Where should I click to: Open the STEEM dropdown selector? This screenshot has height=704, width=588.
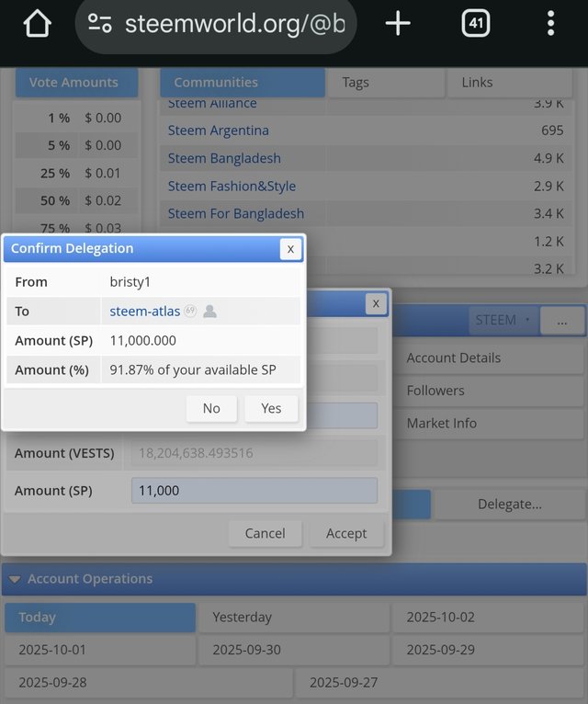(x=503, y=320)
